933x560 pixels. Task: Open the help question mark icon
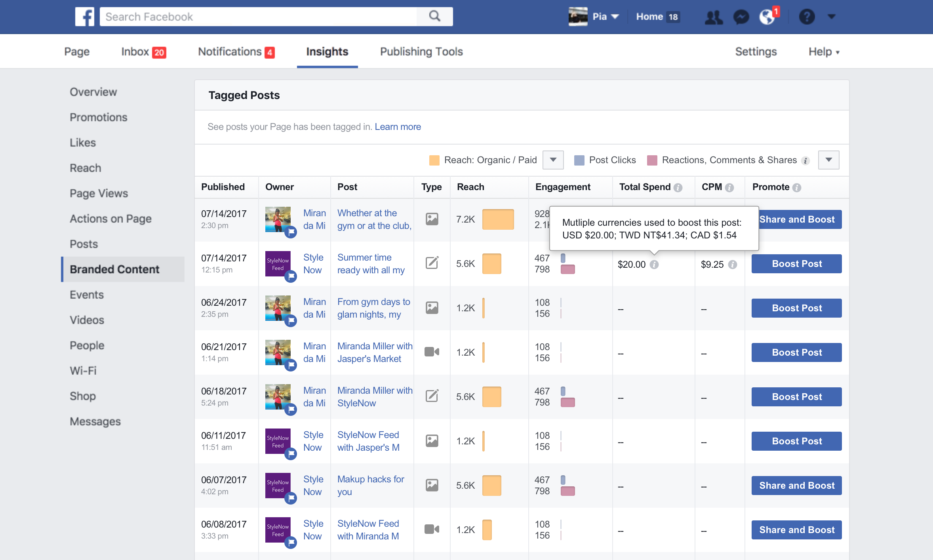pyautogui.click(x=807, y=17)
